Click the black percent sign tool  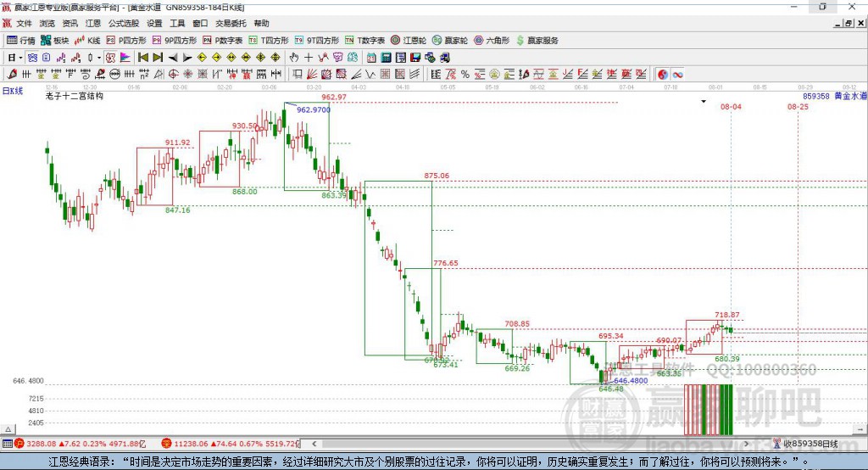pyautogui.click(x=465, y=75)
